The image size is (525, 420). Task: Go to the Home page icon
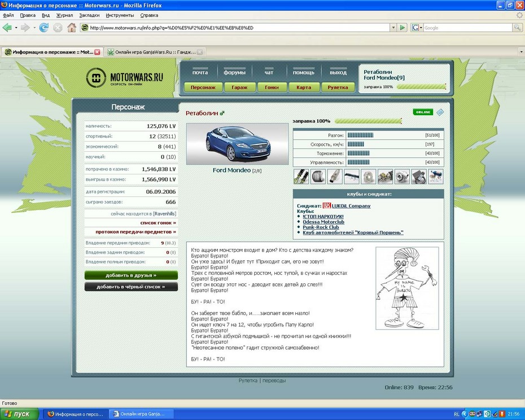(x=71, y=28)
